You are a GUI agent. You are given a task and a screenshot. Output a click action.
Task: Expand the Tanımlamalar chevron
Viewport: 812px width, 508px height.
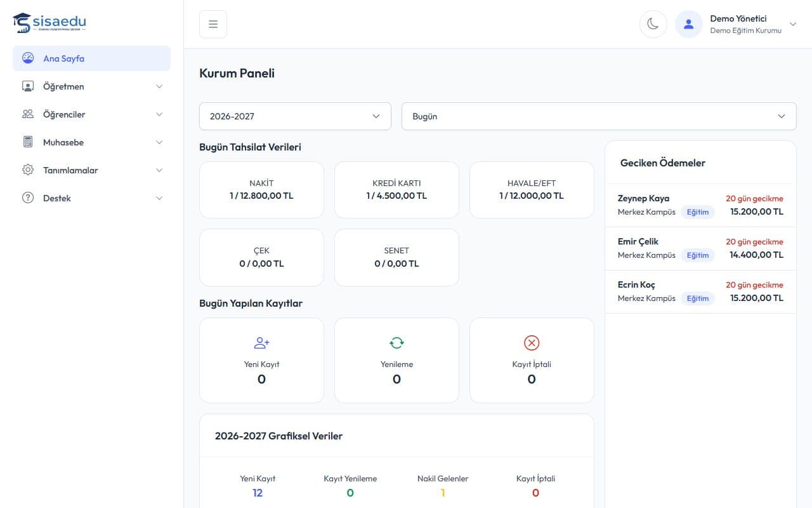[x=159, y=170]
